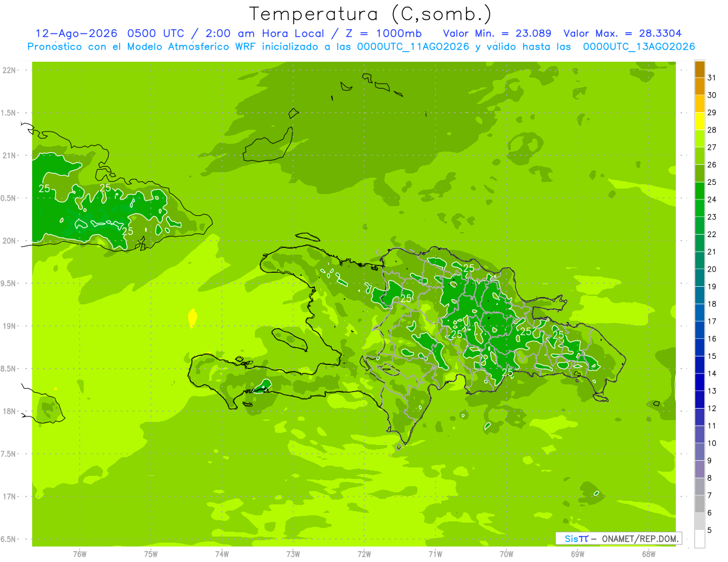This screenshot has height=562, width=728.
Task: Click the purple swatch between 8 and 9
Action: (700, 470)
